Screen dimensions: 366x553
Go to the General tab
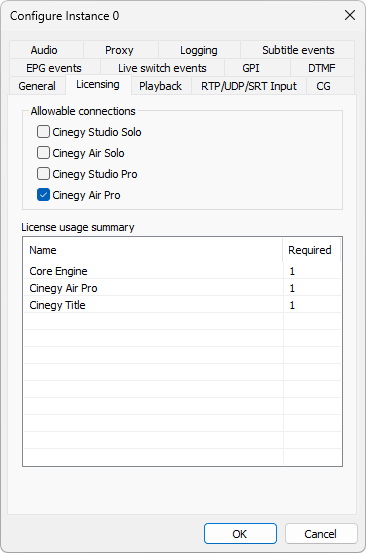(x=37, y=86)
